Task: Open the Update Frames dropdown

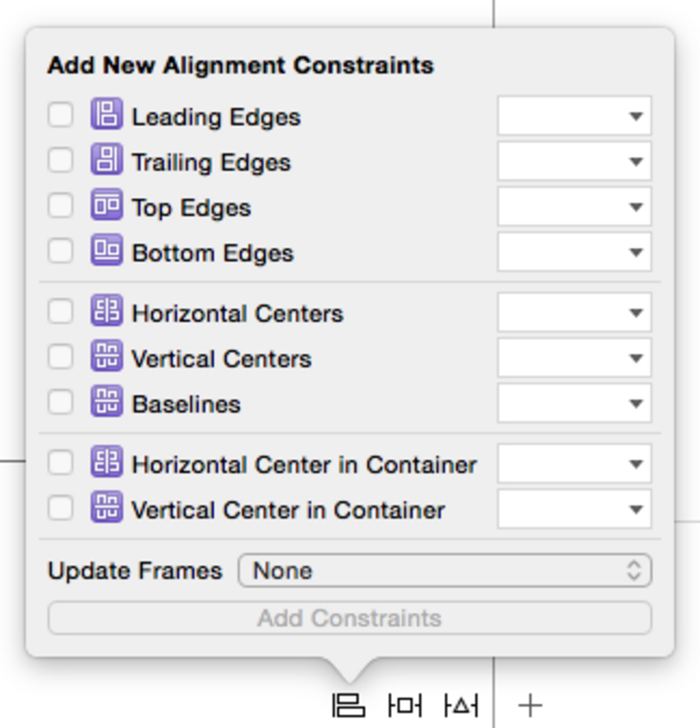Action: click(445, 570)
